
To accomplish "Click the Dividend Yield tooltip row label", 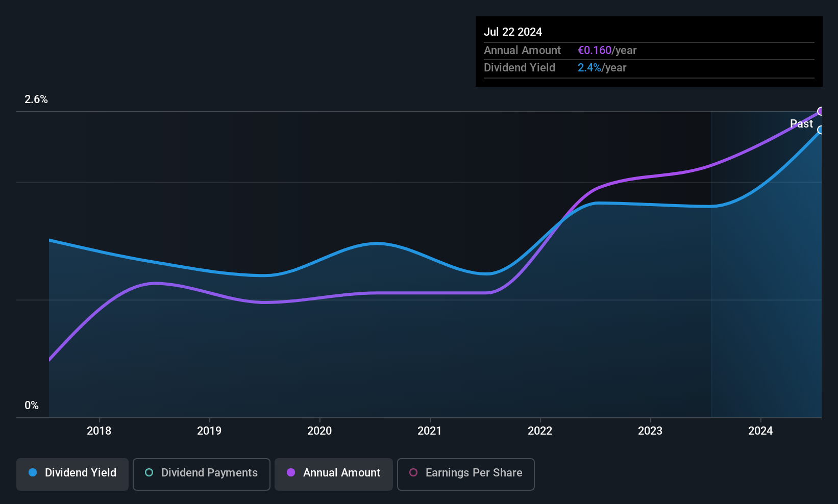I will 520,67.
